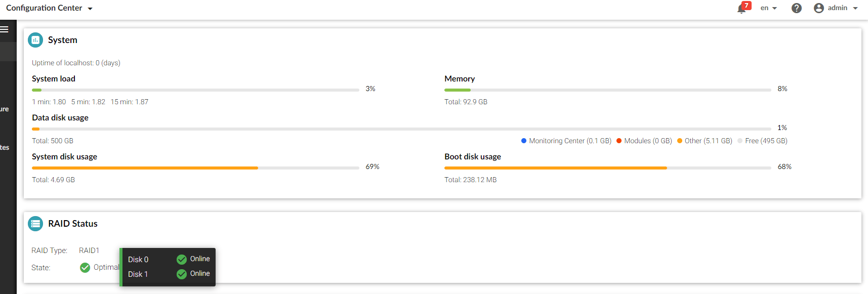This screenshot has width=868, height=294.
Task: Toggle the hamburger sidebar menu
Action: (x=5, y=29)
